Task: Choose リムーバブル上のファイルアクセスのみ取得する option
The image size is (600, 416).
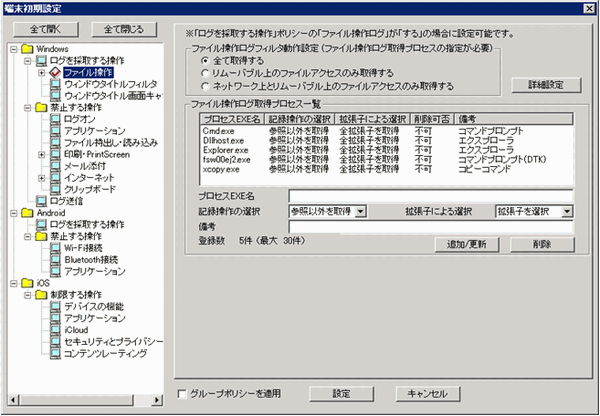Action: tap(205, 74)
